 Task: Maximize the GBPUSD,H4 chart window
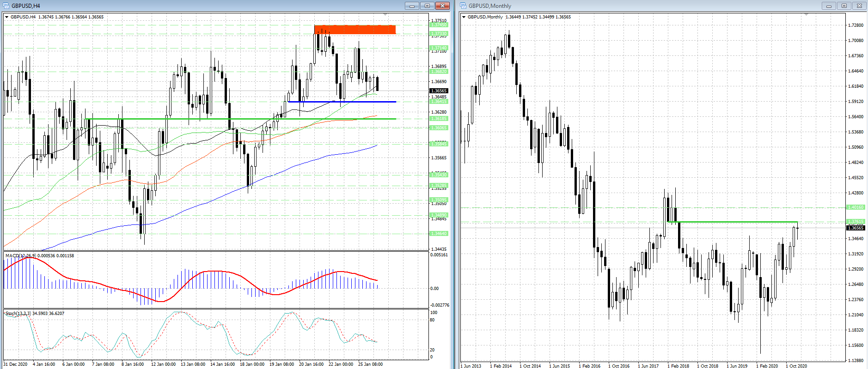click(427, 6)
